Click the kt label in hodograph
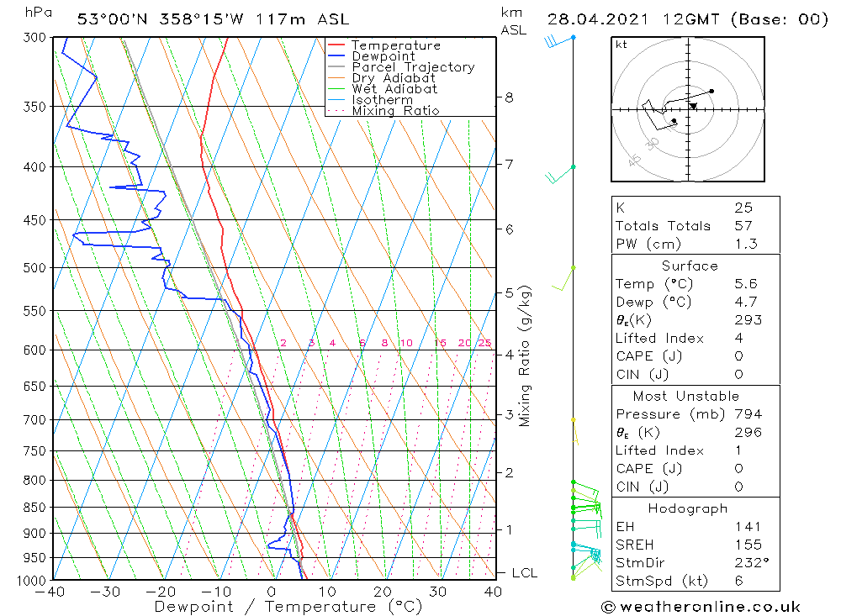Screen dimensions: 841x616 click(x=621, y=45)
